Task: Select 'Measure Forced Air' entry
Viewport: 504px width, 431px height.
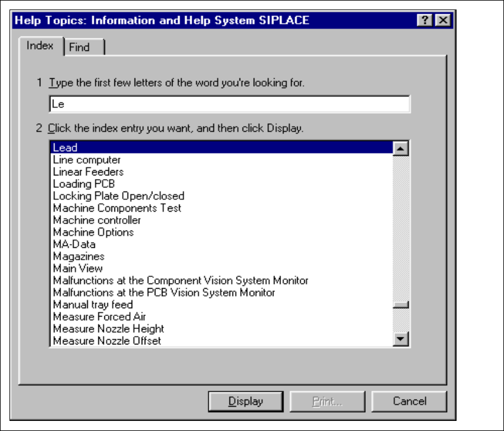Action: pyautogui.click(x=222, y=317)
